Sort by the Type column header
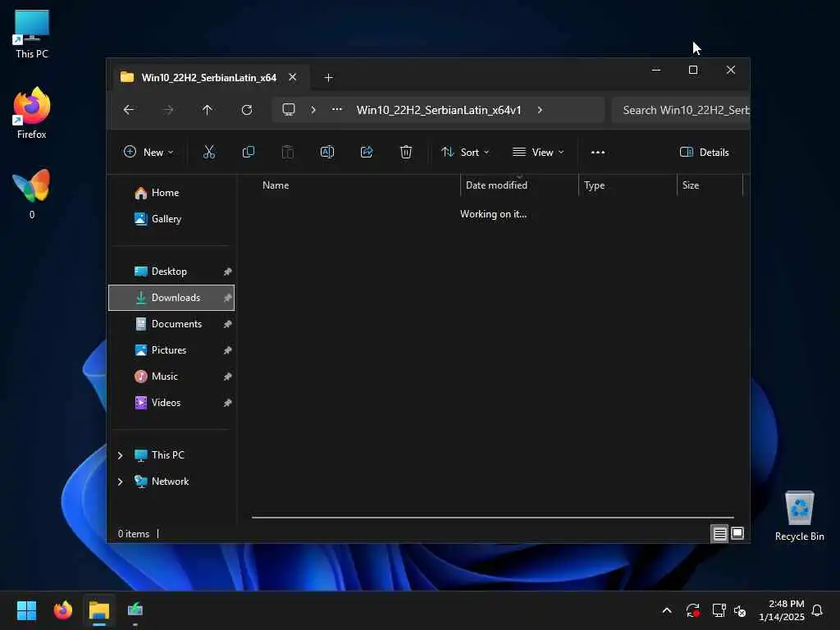This screenshot has width=840, height=630. click(628, 185)
